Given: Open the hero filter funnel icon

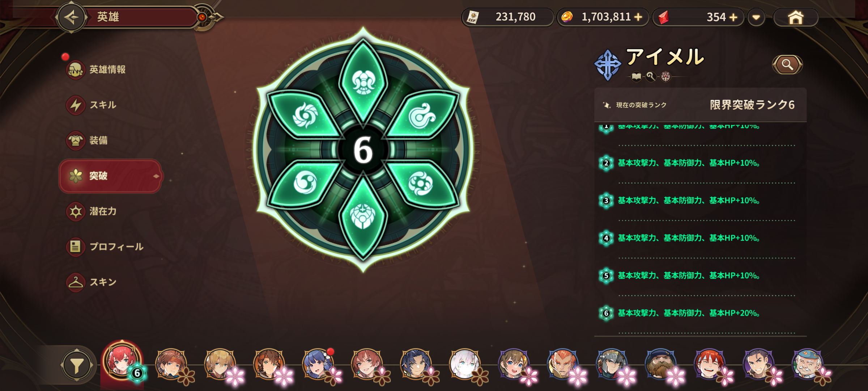Looking at the screenshot, I should pyautogui.click(x=77, y=366).
